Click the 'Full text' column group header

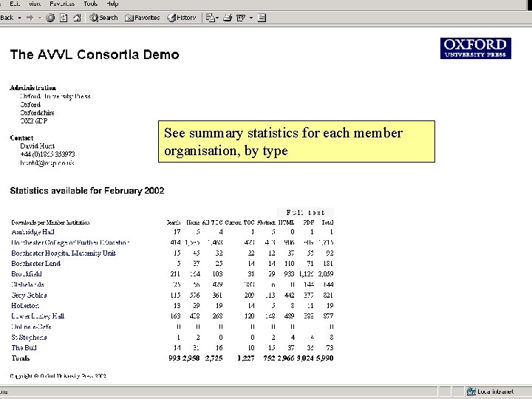pos(305,212)
